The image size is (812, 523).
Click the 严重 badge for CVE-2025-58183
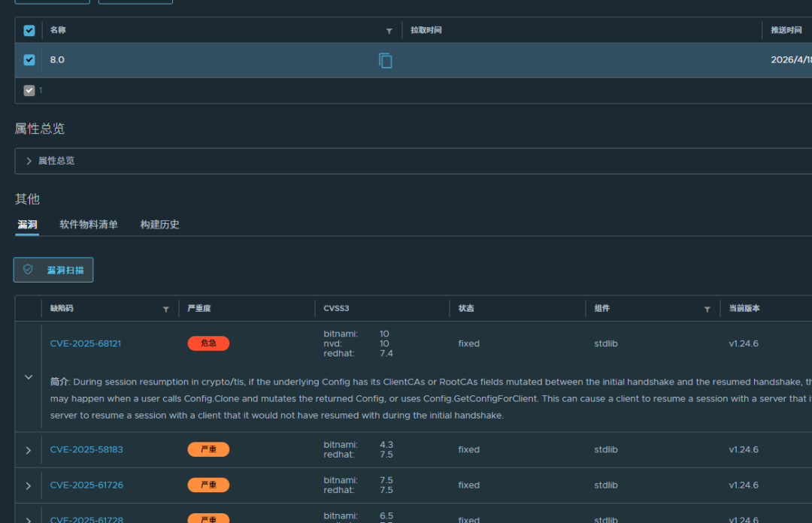pyautogui.click(x=208, y=449)
